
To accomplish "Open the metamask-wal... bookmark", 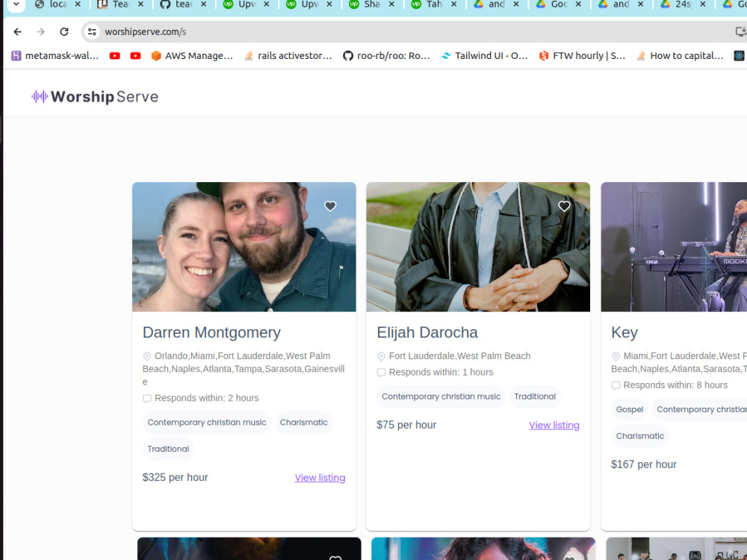I will coord(55,56).
